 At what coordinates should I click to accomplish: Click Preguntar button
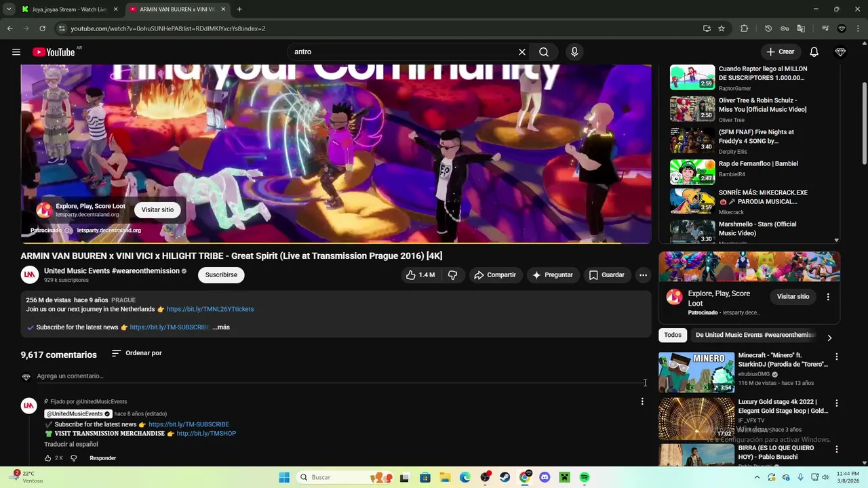553,275
